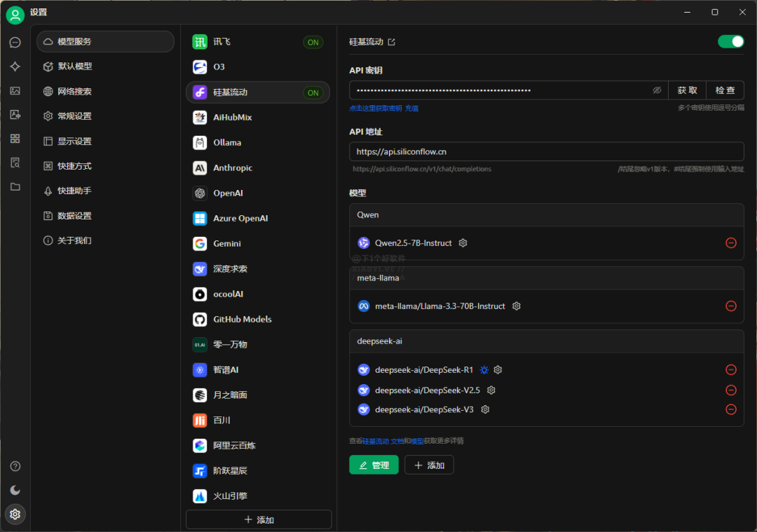Click the reasoning icon beside DeepSeek-R1

click(484, 370)
